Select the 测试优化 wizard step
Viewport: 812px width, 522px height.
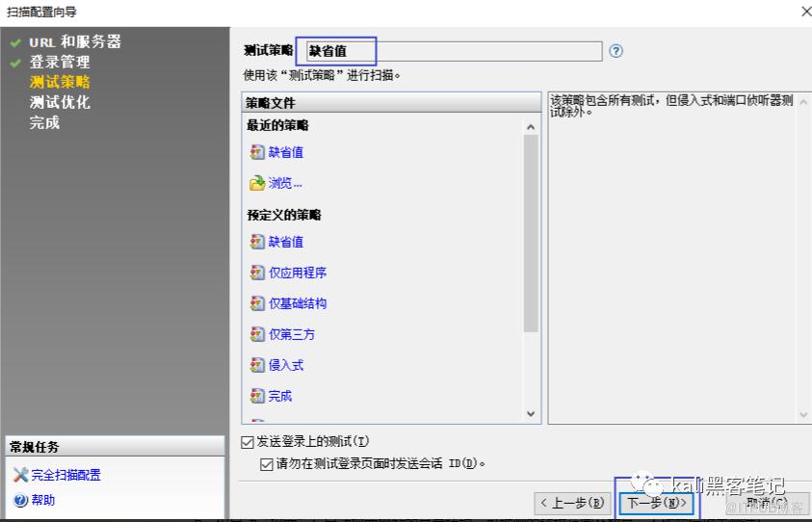click(x=60, y=102)
